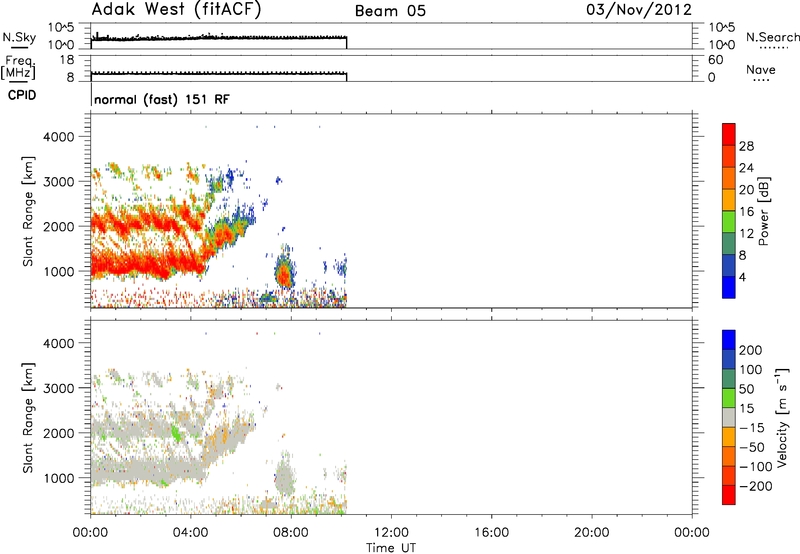Click the '2000' tick on the velocity panel
This screenshot has width=800, height=554.
(59, 433)
